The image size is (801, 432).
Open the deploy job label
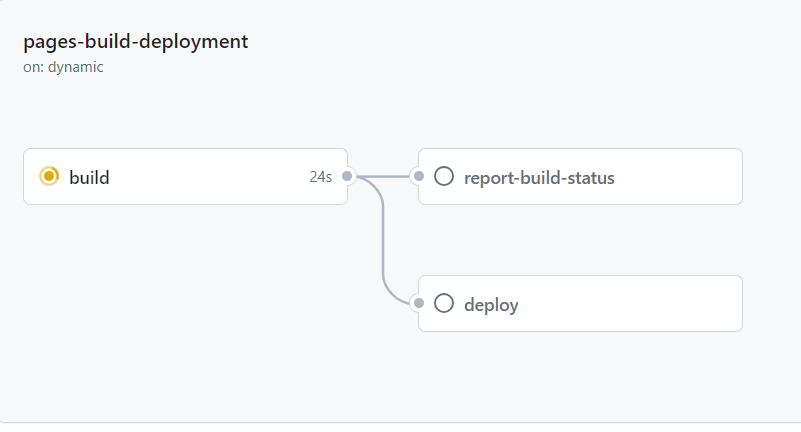pos(491,305)
